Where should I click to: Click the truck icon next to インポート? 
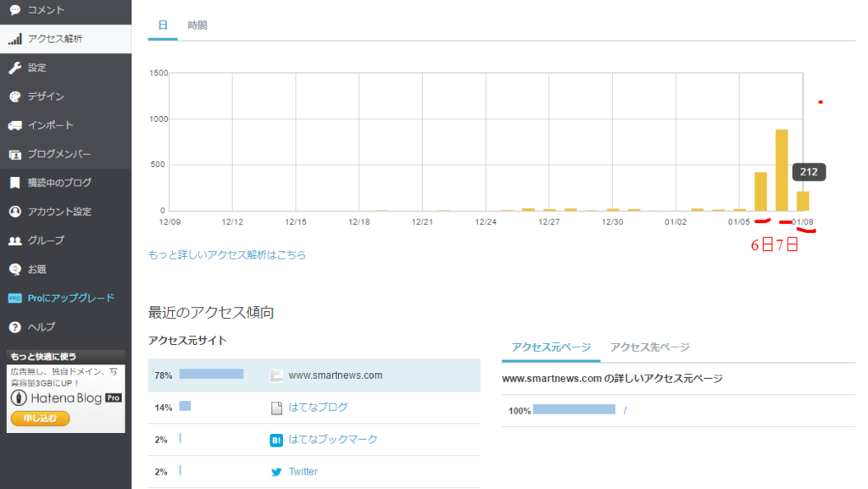coord(15,125)
